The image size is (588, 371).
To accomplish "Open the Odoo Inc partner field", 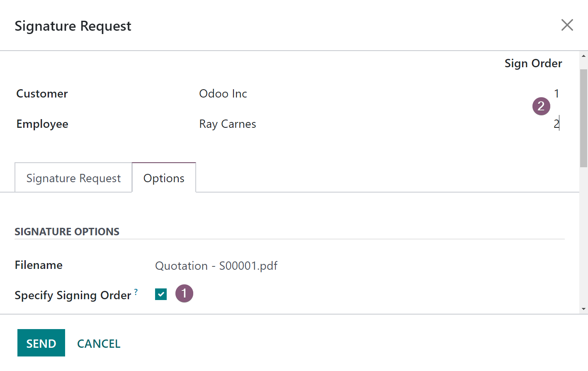I will [223, 93].
